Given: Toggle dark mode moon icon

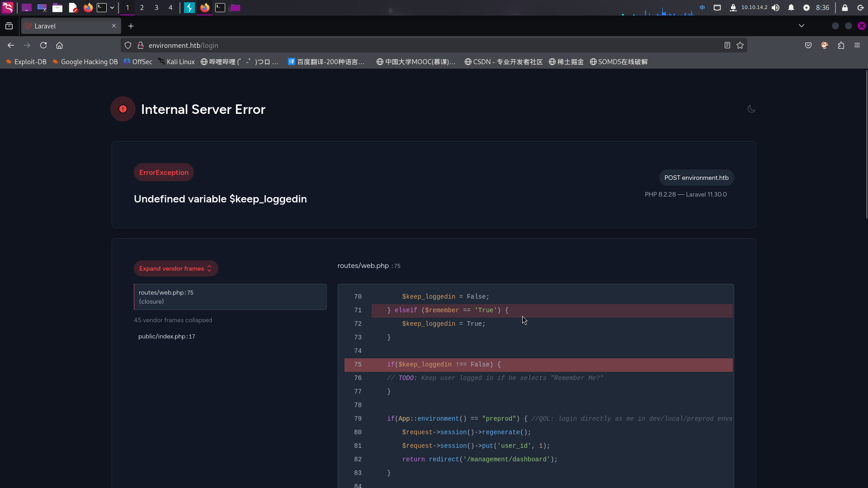Looking at the screenshot, I should (751, 109).
